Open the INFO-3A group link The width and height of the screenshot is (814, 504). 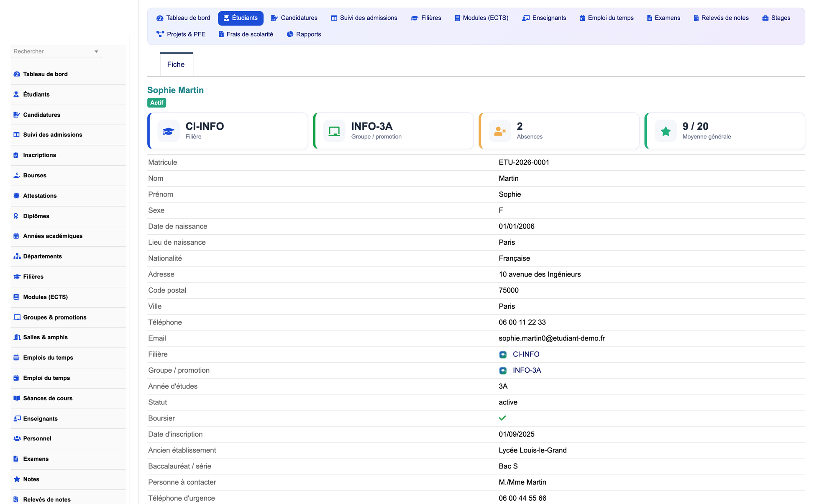527,370
